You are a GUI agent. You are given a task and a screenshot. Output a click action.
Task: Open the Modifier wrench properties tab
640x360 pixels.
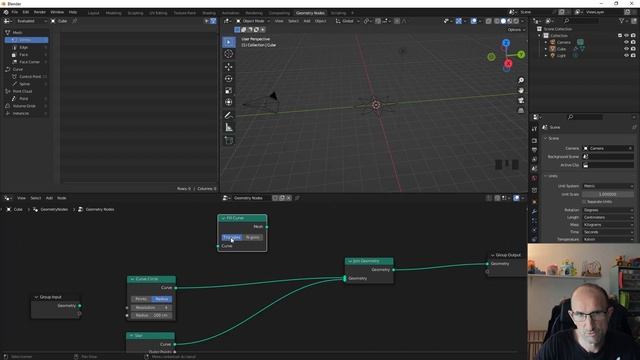coord(534,211)
